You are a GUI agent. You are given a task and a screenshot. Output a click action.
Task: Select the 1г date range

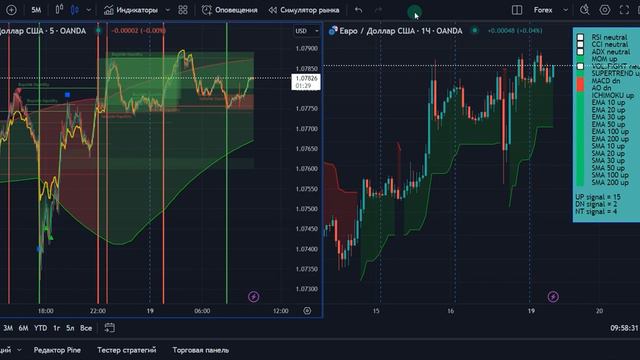point(57,328)
